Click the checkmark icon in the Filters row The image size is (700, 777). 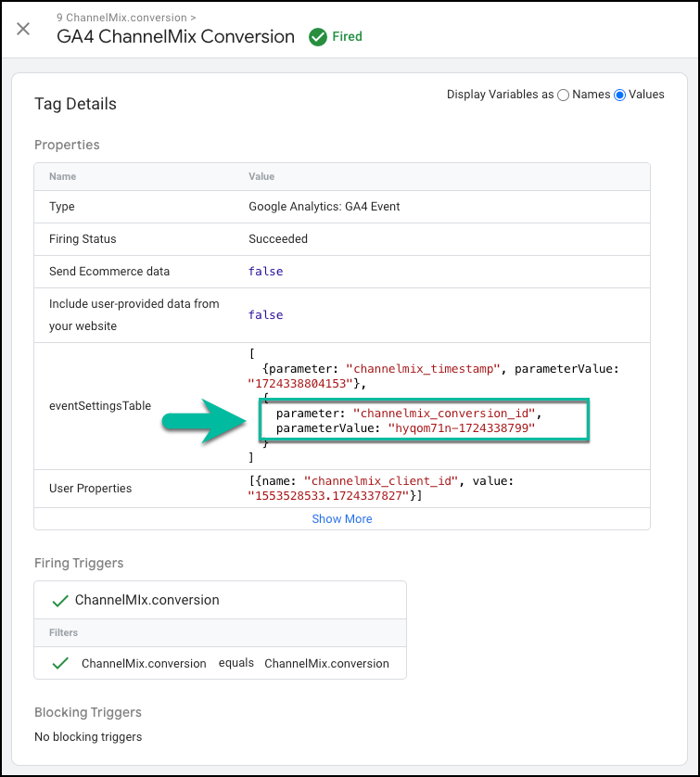coord(60,663)
